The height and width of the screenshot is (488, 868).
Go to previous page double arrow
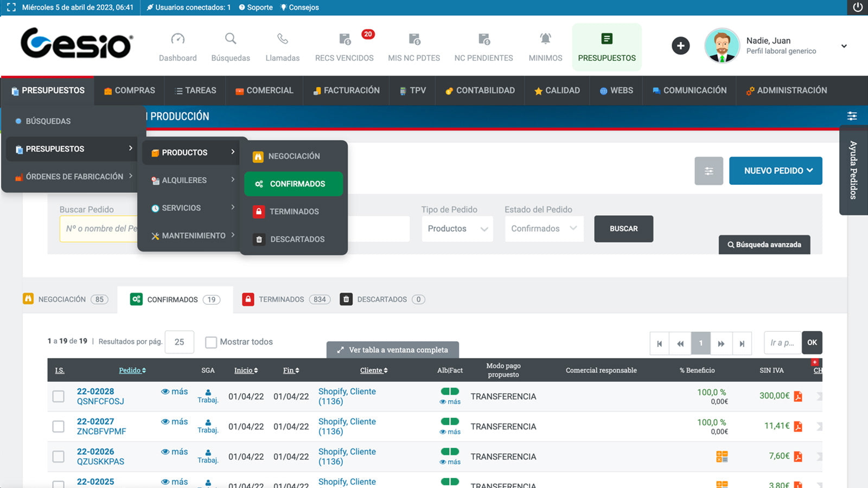(x=680, y=343)
